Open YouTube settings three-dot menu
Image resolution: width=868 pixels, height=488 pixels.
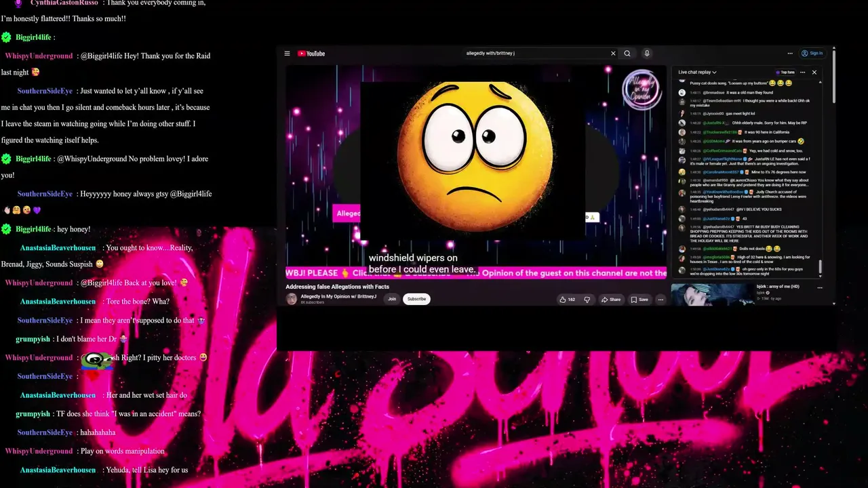point(790,54)
